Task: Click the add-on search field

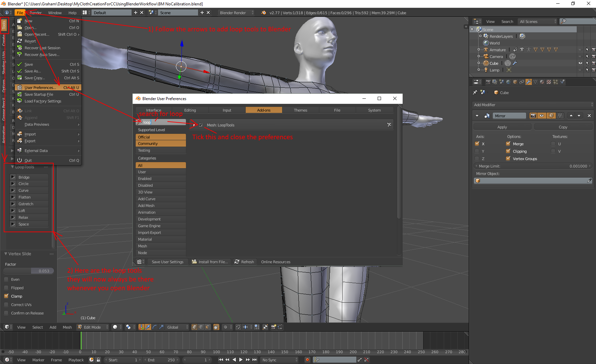Action: [161, 122]
